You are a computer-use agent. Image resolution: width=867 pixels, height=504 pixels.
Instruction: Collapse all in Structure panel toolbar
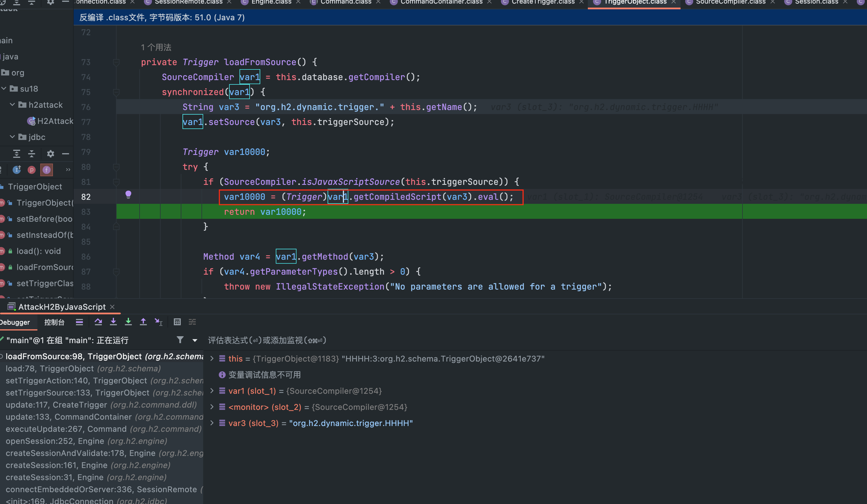point(32,154)
